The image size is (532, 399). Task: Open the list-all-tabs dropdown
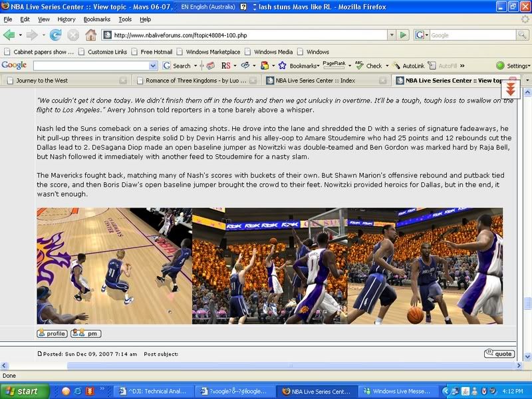point(527,80)
